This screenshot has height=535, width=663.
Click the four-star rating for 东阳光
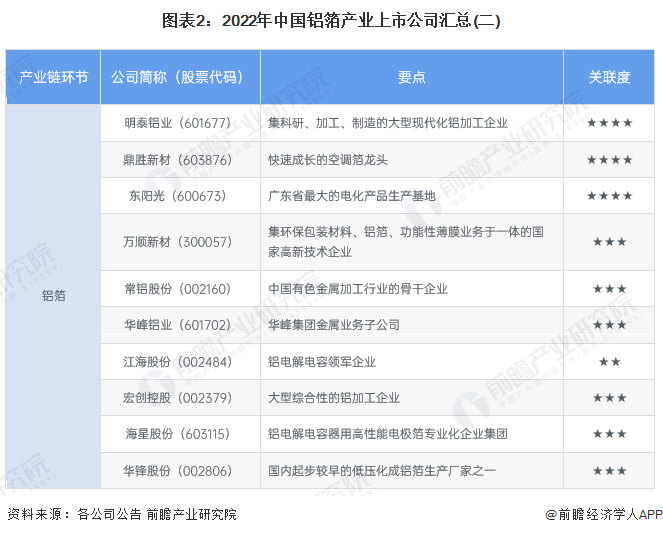(x=609, y=196)
